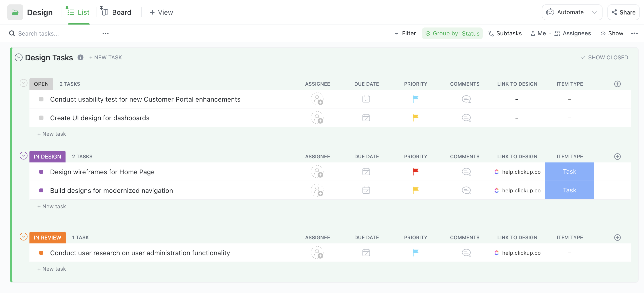Viewport: 644px width, 293px height.
Task: Open due date calendar for Build designs task
Action: click(366, 190)
